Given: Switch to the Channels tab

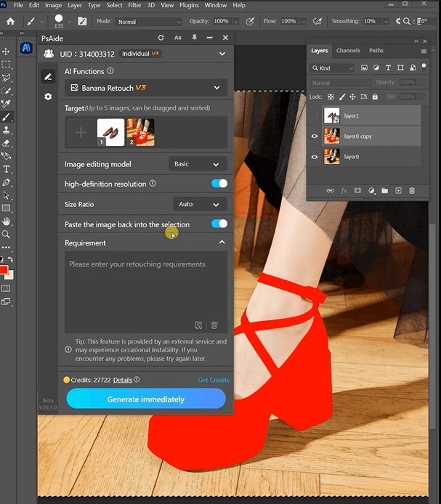Looking at the screenshot, I should click(348, 50).
